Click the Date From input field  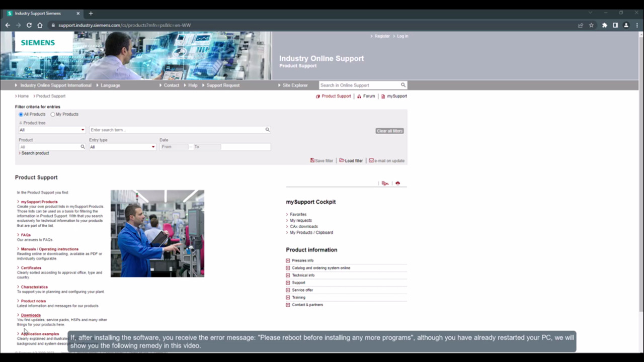(x=174, y=147)
